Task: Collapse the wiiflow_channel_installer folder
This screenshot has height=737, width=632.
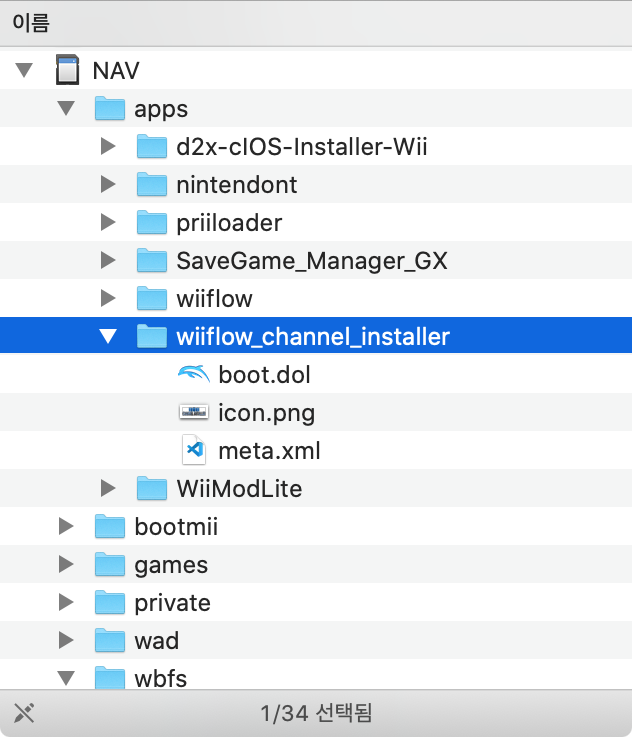Action: 108,336
